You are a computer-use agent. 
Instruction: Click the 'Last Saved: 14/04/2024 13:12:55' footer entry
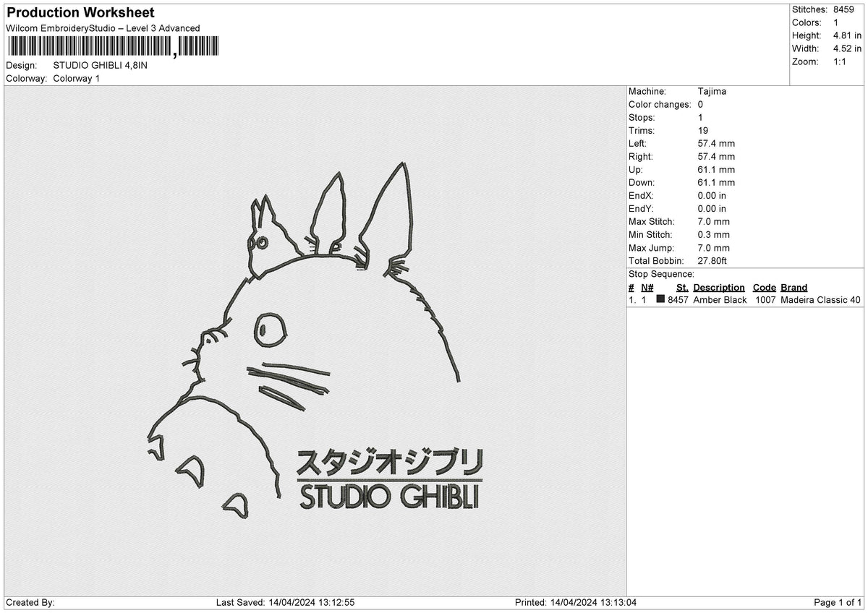285,602
